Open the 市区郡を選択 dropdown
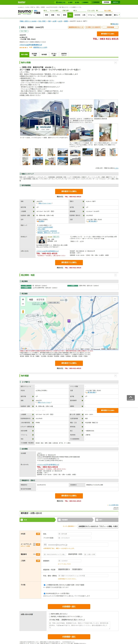 (x=77, y=570)
